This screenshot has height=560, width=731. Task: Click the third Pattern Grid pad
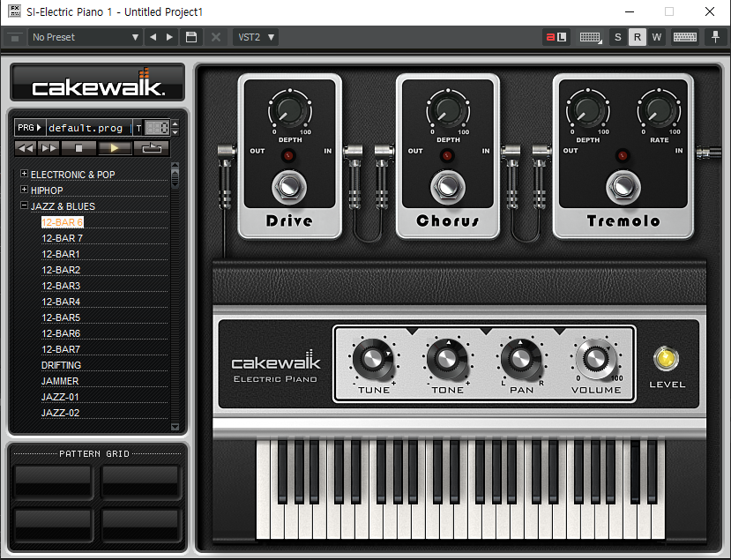click(53, 525)
